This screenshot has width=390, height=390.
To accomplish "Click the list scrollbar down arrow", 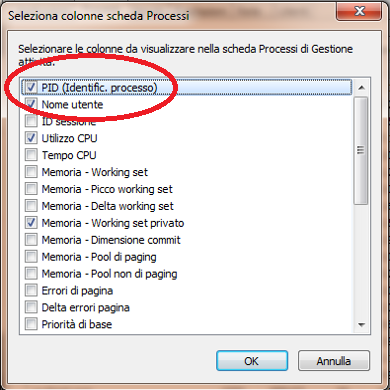I will (x=361, y=324).
